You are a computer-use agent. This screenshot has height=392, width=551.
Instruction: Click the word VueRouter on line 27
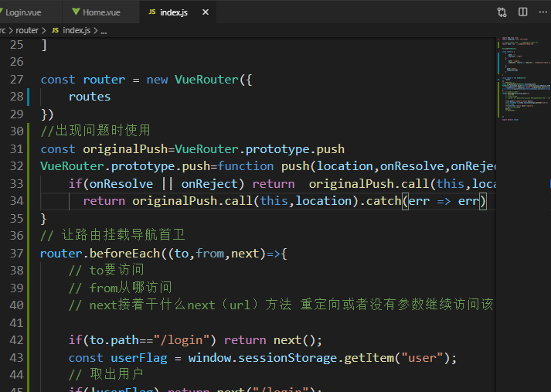point(206,80)
